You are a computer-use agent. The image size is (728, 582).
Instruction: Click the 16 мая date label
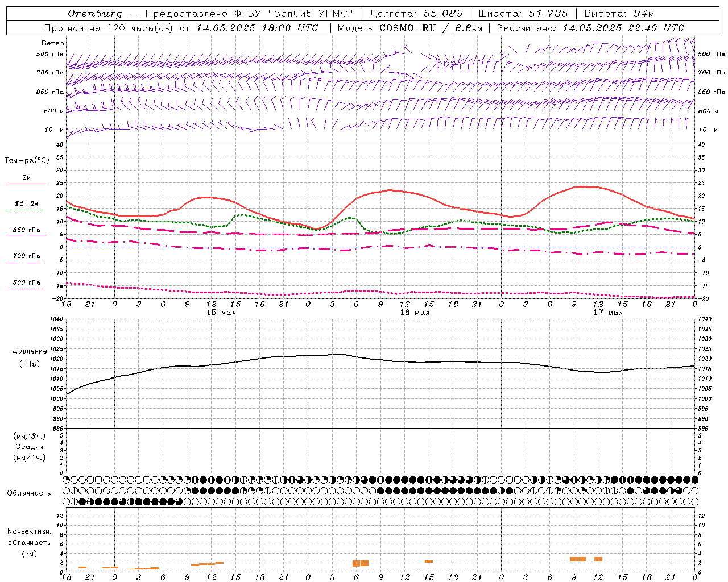415,313
